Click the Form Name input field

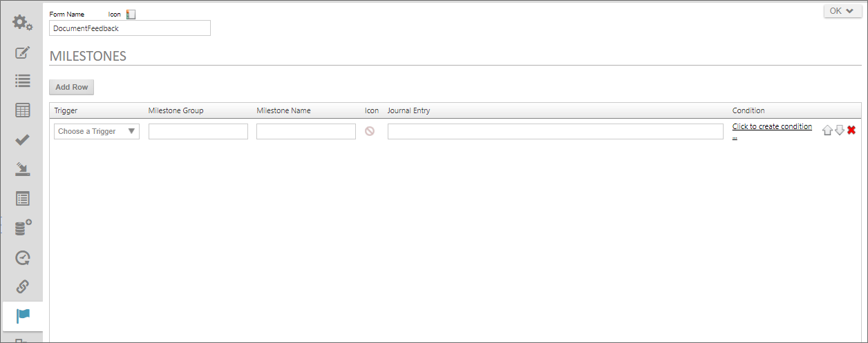(130, 28)
